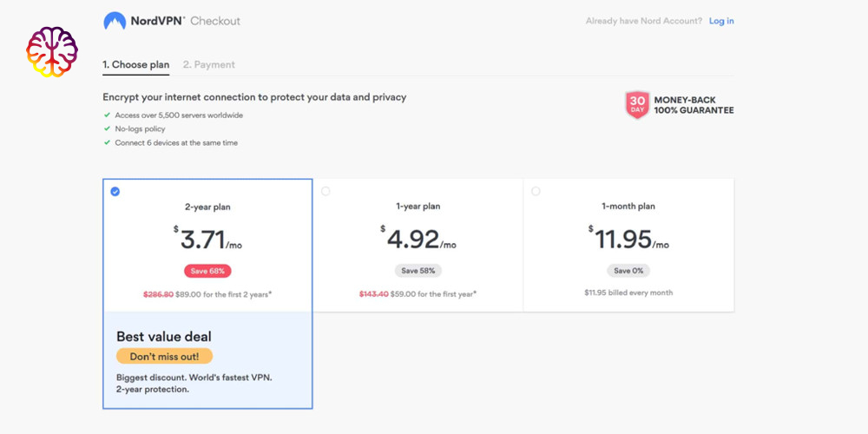The height and width of the screenshot is (434, 868).
Task: Click the checkmark next to 5,500 servers line
Action: tap(108, 115)
